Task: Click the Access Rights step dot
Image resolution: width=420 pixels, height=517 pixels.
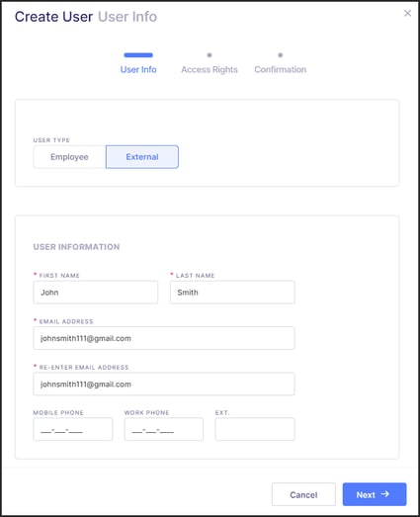Action: [210, 55]
